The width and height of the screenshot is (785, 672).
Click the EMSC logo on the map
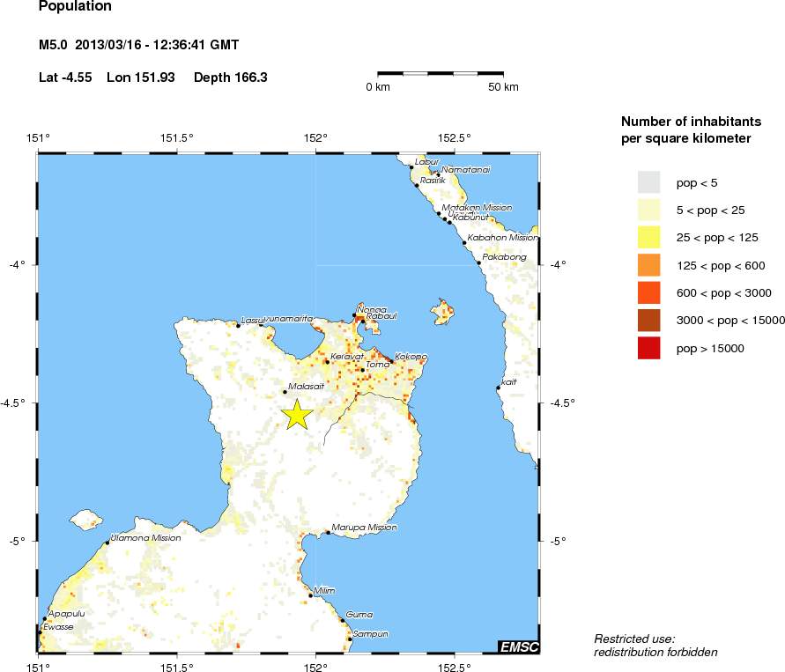point(519,647)
